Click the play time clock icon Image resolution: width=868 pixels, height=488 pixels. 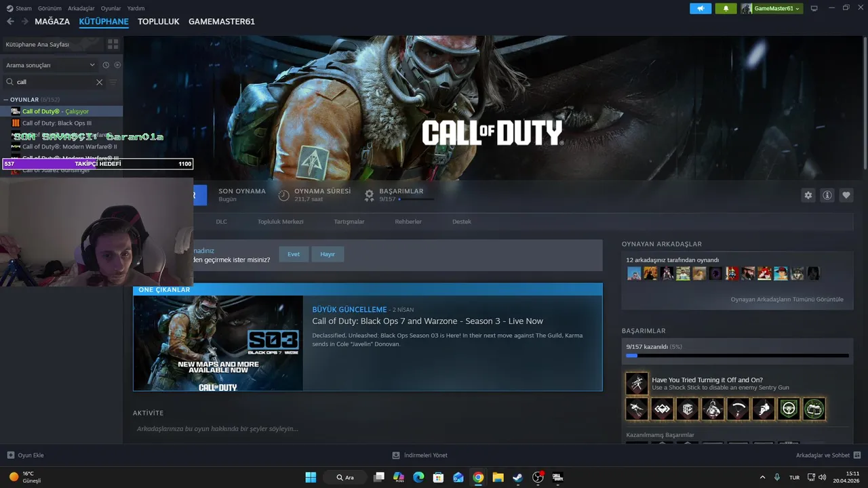pos(284,195)
